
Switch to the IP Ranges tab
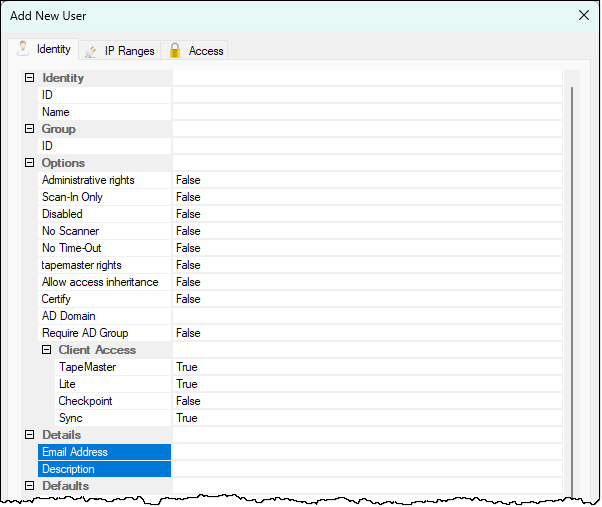[x=129, y=50]
